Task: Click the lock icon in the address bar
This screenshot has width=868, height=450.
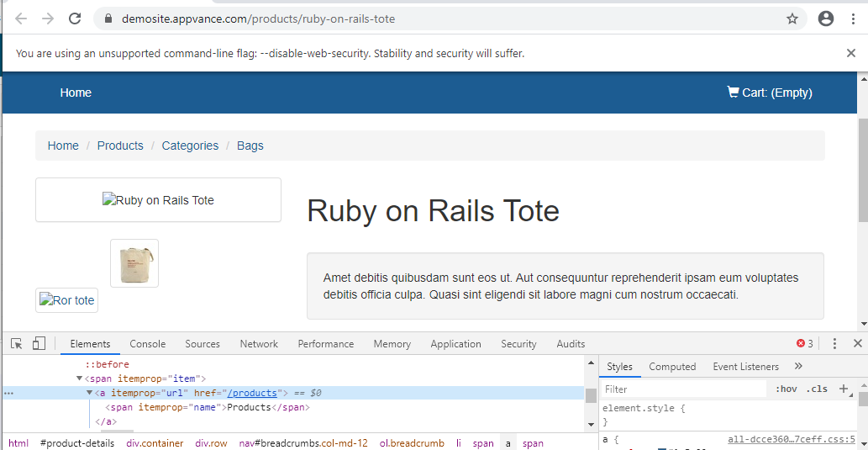Action: click(x=108, y=19)
